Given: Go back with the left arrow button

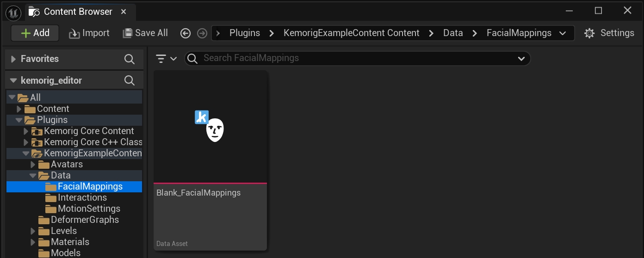Looking at the screenshot, I should 186,33.
